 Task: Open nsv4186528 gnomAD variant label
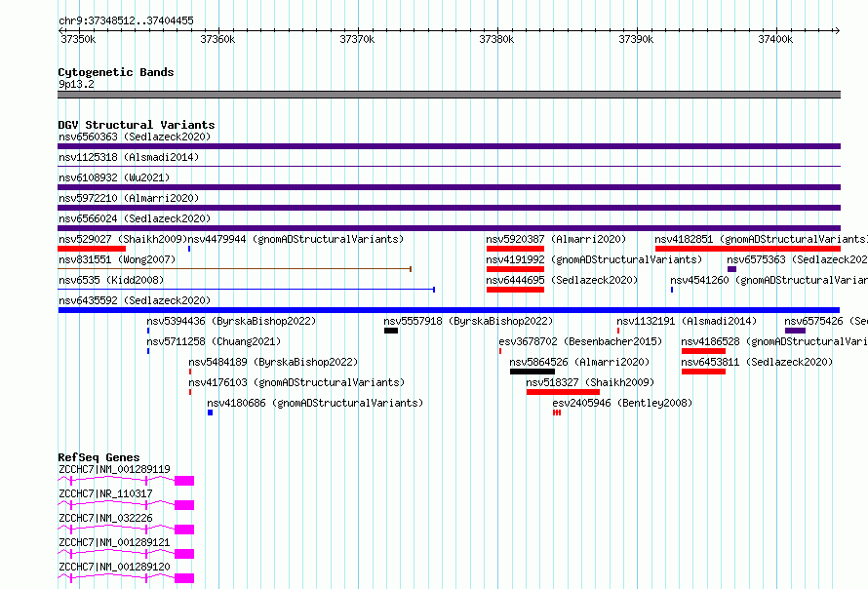[774, 341]
